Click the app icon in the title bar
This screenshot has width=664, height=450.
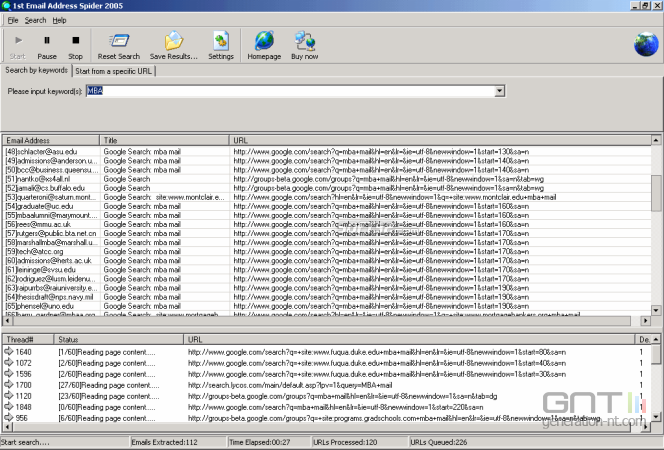[x=6, y=6]
